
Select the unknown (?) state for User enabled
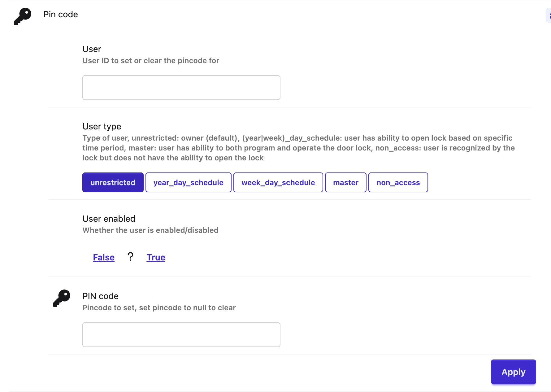click(x=130, y=257)
